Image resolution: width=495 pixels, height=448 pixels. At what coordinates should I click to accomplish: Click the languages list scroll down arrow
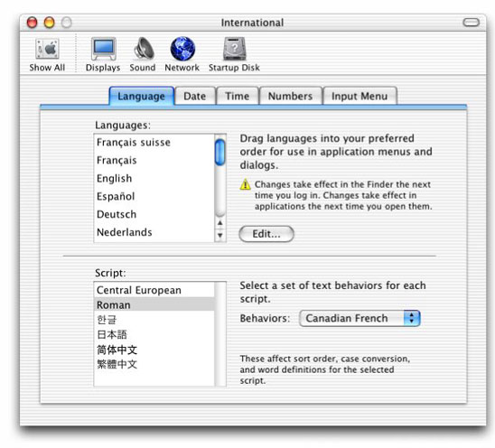coord(220,235)
